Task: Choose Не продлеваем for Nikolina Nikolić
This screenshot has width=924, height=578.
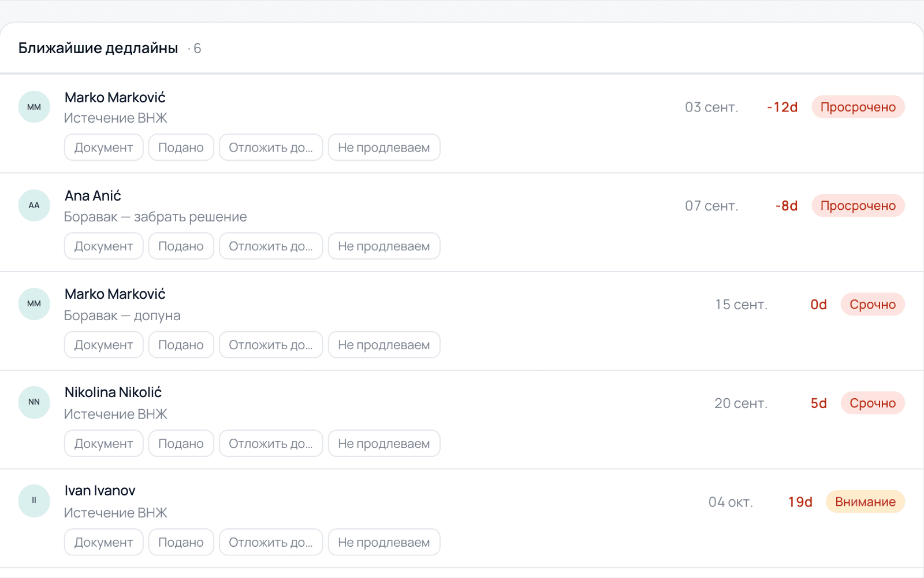Action: (384, 444)
